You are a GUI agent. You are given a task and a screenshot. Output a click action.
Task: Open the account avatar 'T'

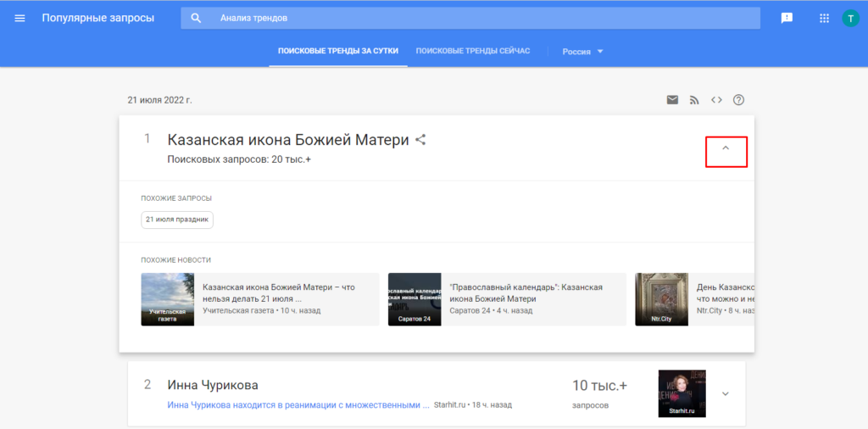point(850,18)
